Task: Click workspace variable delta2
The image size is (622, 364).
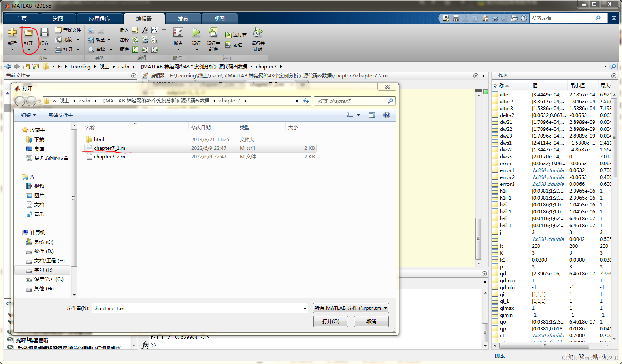Action: tap(507, 115)
